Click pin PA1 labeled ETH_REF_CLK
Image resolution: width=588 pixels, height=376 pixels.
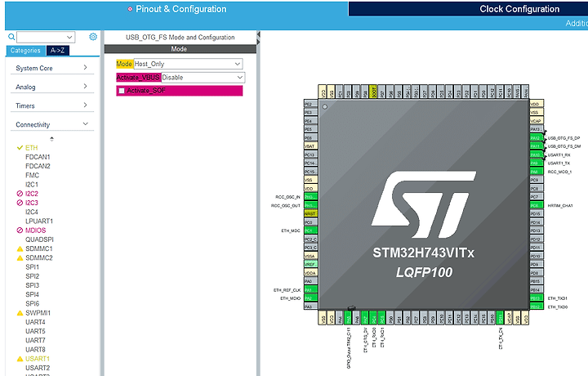click(310, 289)
